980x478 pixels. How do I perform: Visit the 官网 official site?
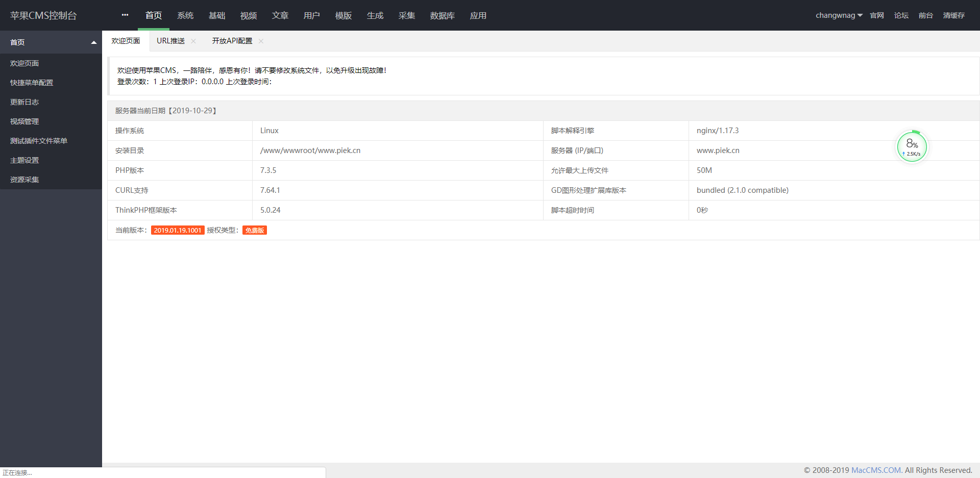pos(876,15)
